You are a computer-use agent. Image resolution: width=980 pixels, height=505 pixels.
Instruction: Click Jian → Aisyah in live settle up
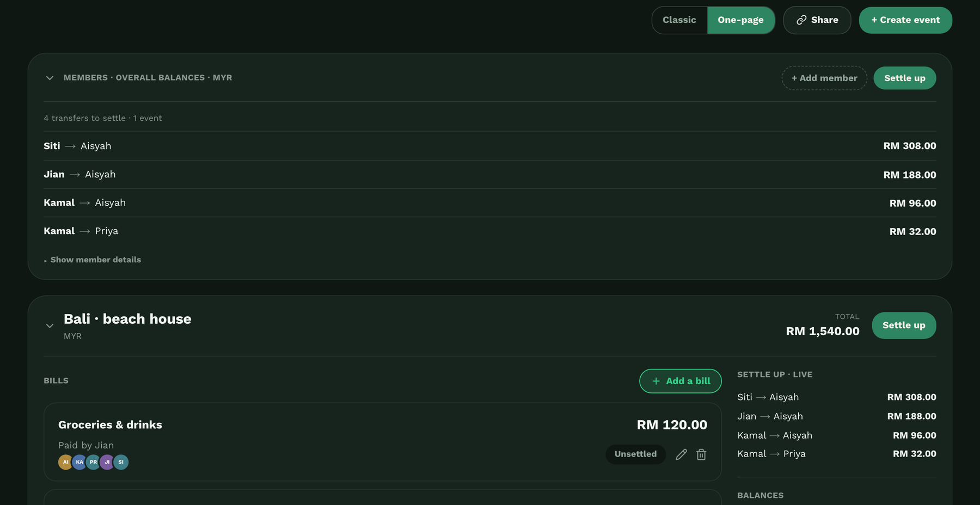coord(837,416)
